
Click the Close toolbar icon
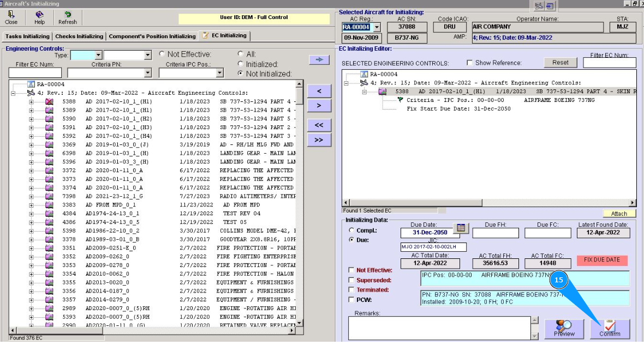(11, 17)
